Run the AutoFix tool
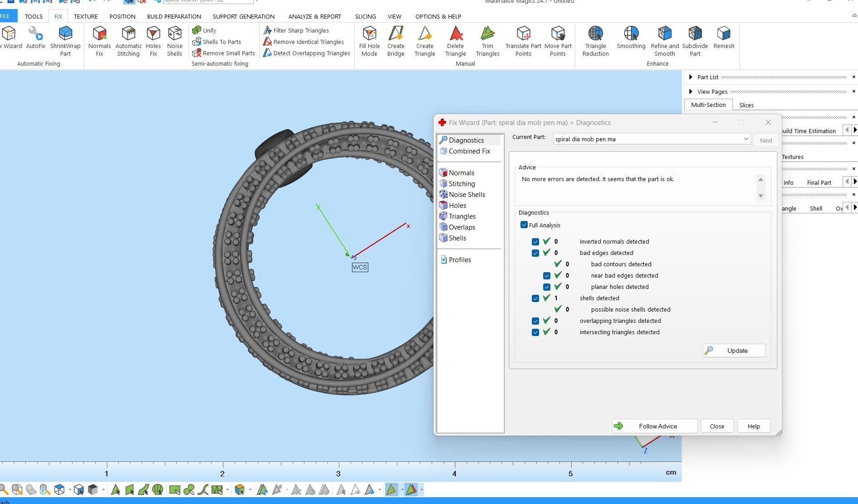 (35, 38)
